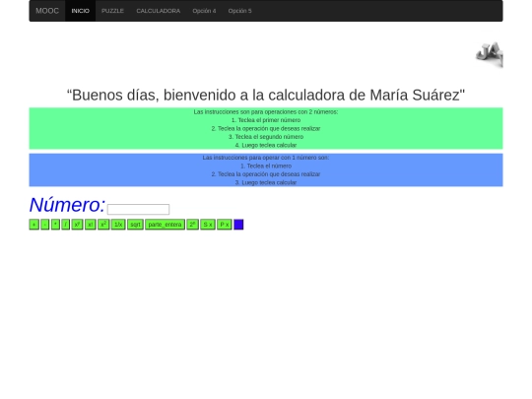Screen dimensions: 532x399
Task: Select the multiplication (*) button
Action: (55, 225)
